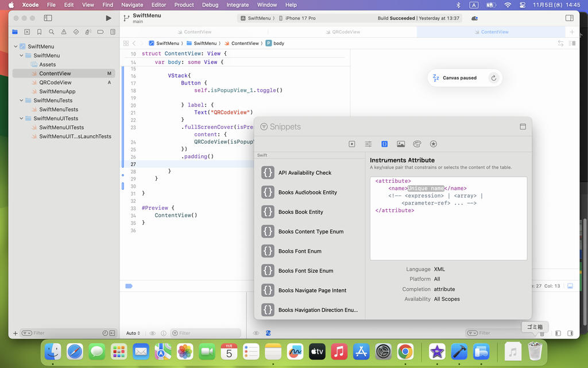Collapse the SwiftMenuUITests group
This screenshot has width=588, height=368.
pyautogui.click(x=22, y=118)
